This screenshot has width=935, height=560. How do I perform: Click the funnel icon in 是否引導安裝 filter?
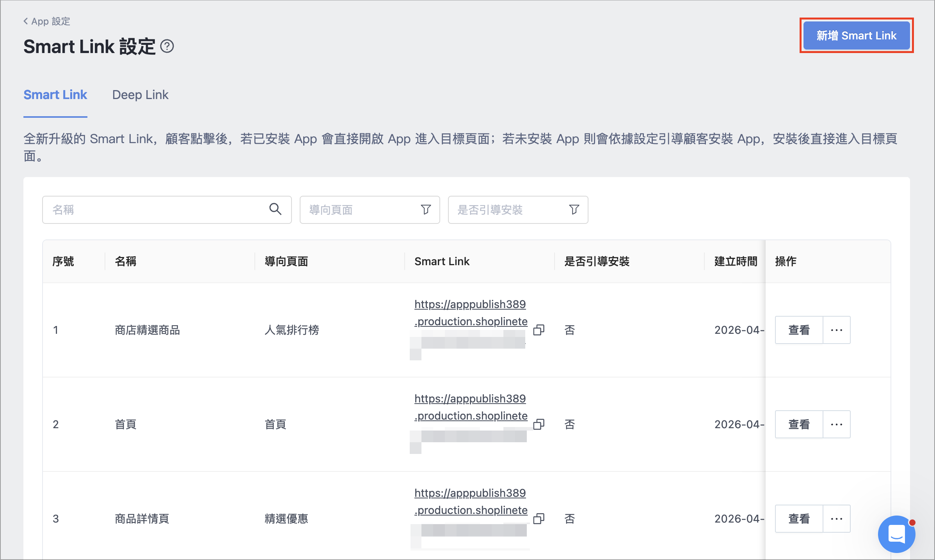pos(574,210)
